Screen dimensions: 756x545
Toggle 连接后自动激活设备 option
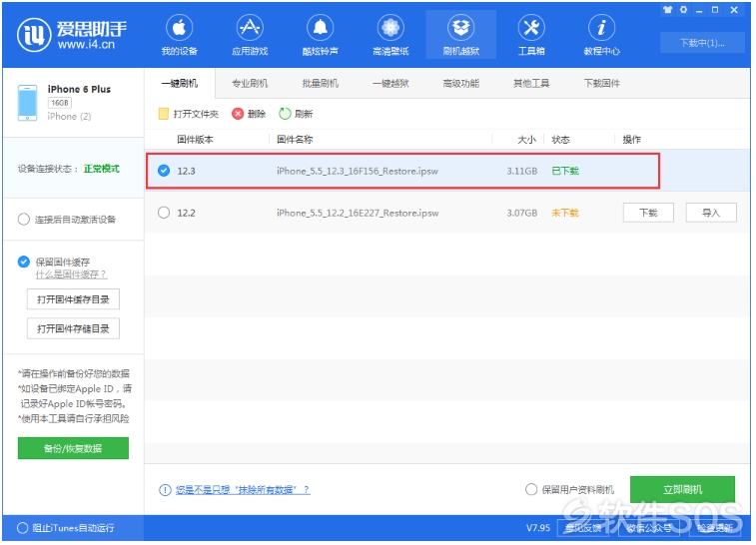coord(24,220)
